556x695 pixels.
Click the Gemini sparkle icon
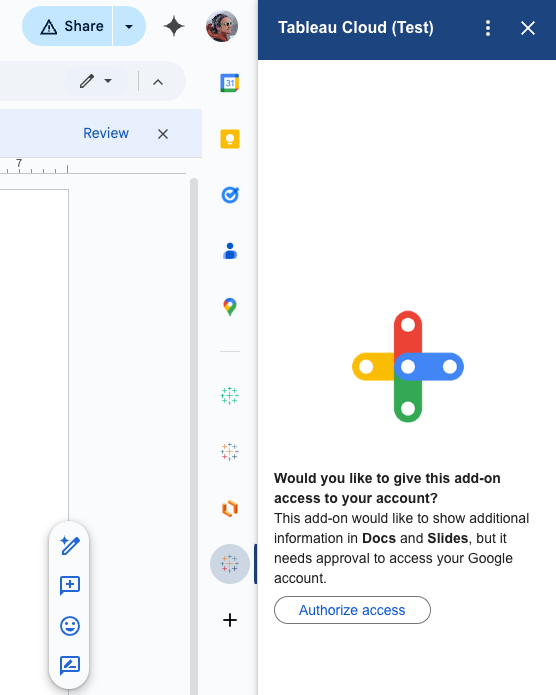click(x=174, y=27)
